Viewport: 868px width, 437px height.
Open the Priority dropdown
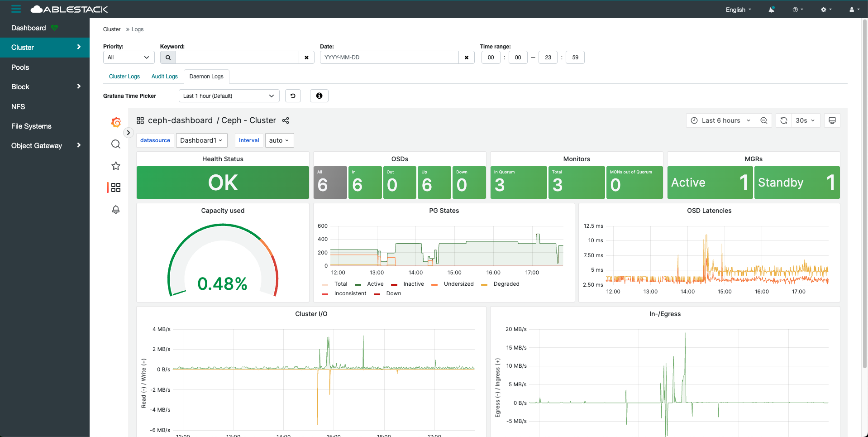pyautogui.click(x=129, y=58)
